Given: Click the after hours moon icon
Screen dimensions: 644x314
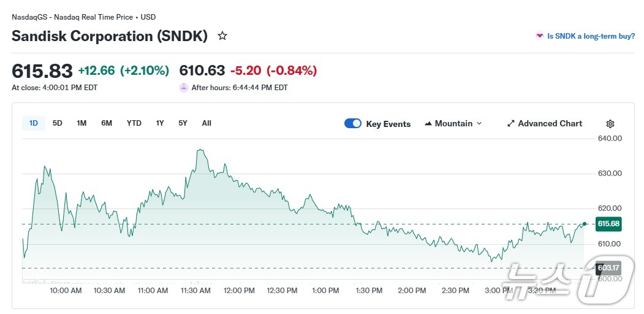Looking at the screenshot, I should tap(183, 88).
